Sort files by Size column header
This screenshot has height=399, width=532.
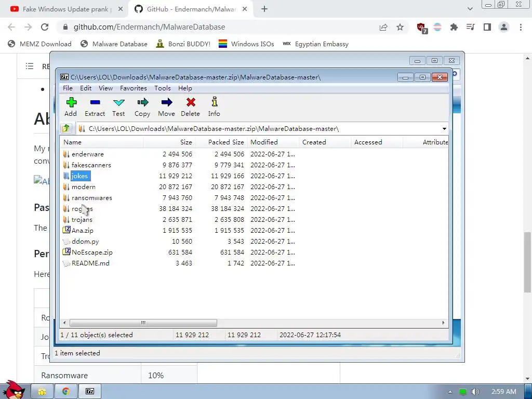coord(169,142)
